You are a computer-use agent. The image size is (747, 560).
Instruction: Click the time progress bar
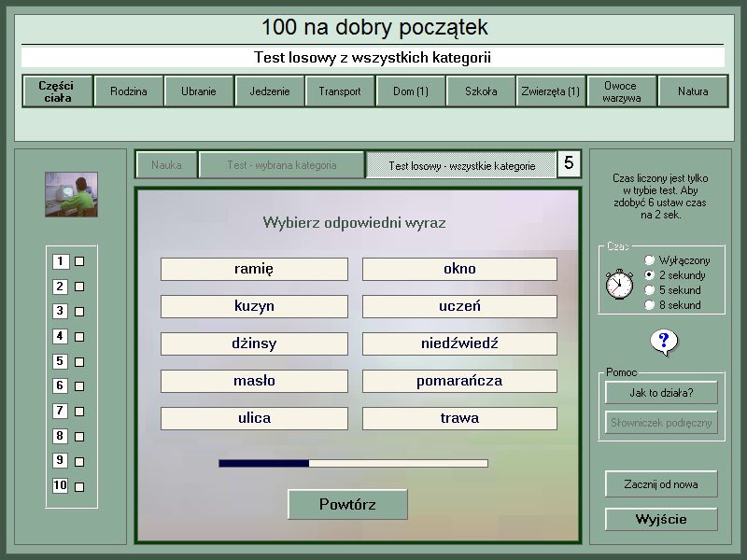pyautogui.click(x=353, y=463)
